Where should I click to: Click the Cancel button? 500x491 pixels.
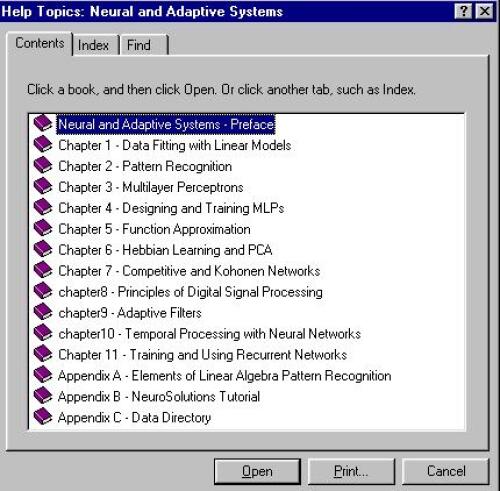pos(446,471)
